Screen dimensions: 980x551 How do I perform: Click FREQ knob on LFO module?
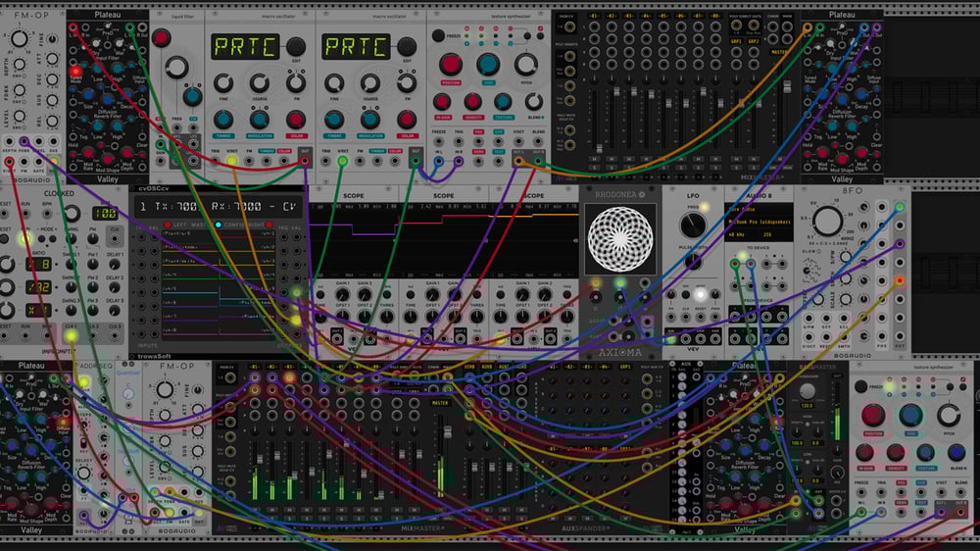pos(693,225)
